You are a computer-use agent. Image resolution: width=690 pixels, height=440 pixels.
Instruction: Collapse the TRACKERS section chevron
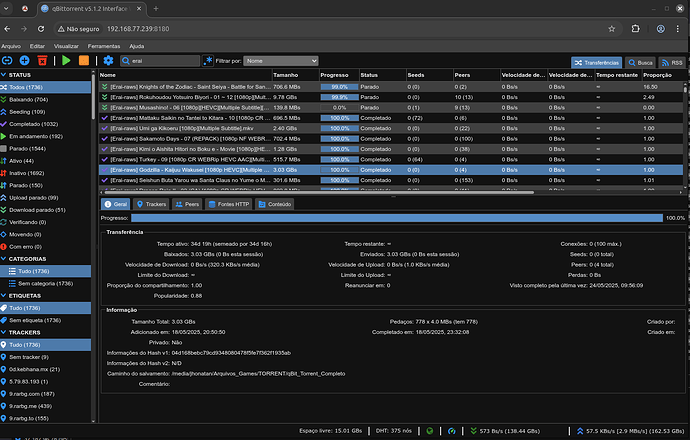[x=4, y=332]
